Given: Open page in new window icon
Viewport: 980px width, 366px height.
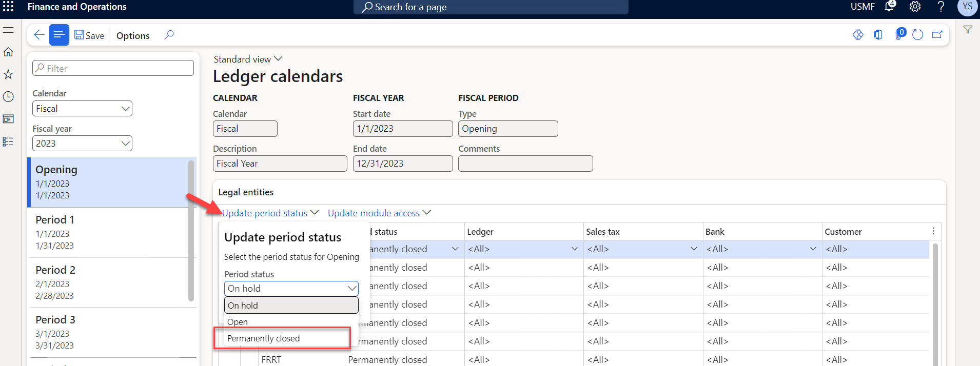Looking at the screenshot, I should click(937, 35).
